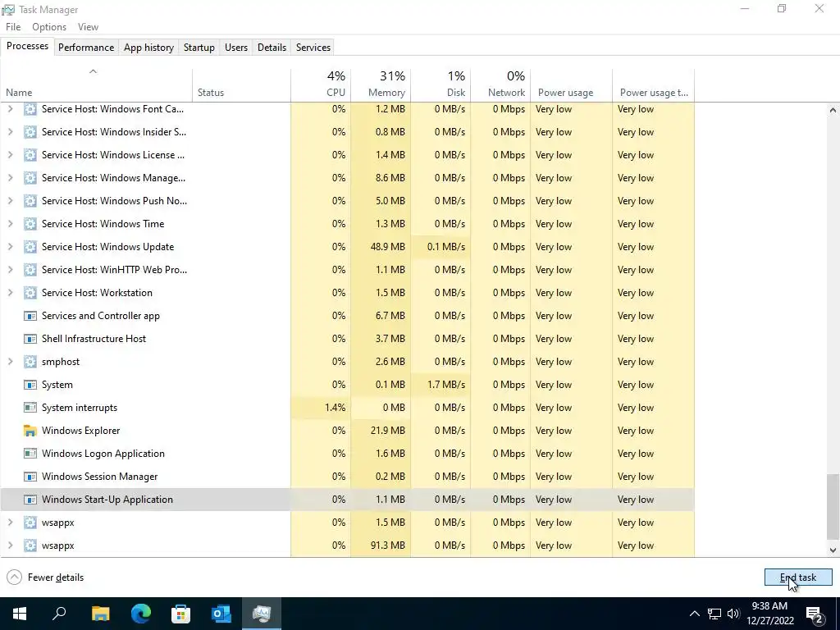The image size is (840, 630).
Task: Switch to the Performance tab
Action: tap(86, 47)
